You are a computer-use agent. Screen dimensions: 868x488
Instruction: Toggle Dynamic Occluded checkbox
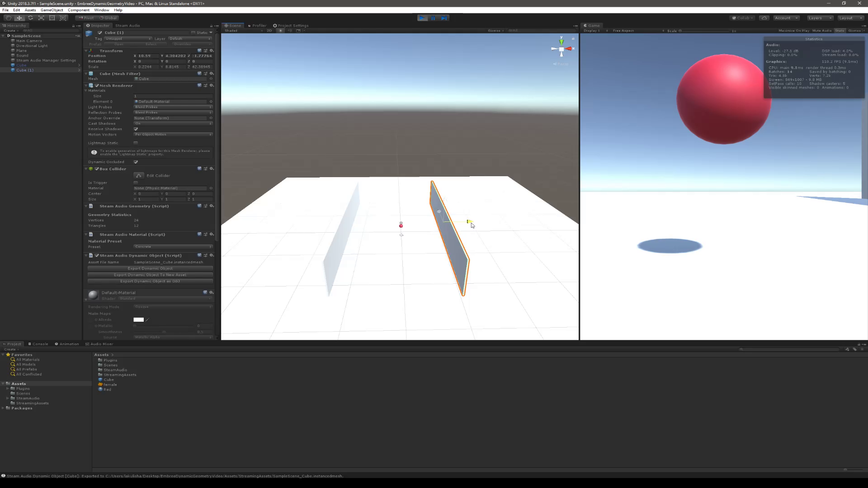click(136, 162)
